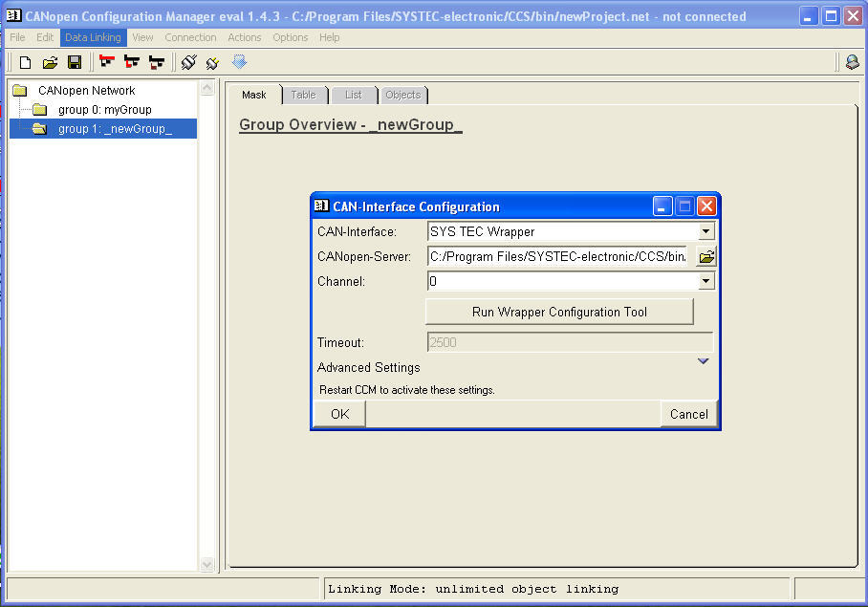Save the current project
Viewport: 868px width, 607px height.
point(76,61)
